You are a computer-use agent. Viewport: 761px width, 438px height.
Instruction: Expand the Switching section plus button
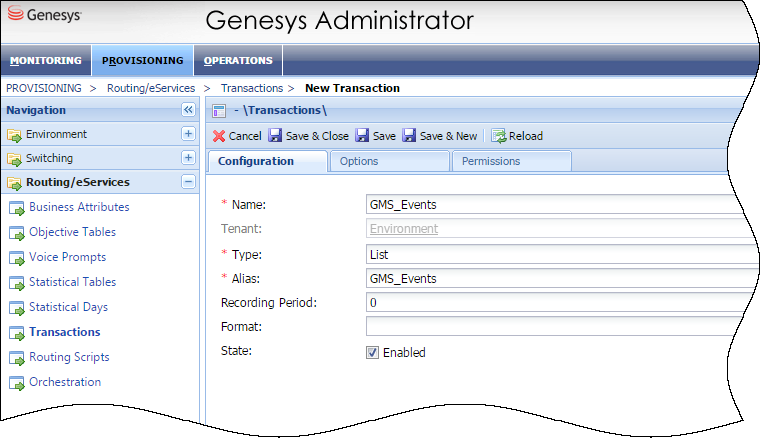coord(188,157)
